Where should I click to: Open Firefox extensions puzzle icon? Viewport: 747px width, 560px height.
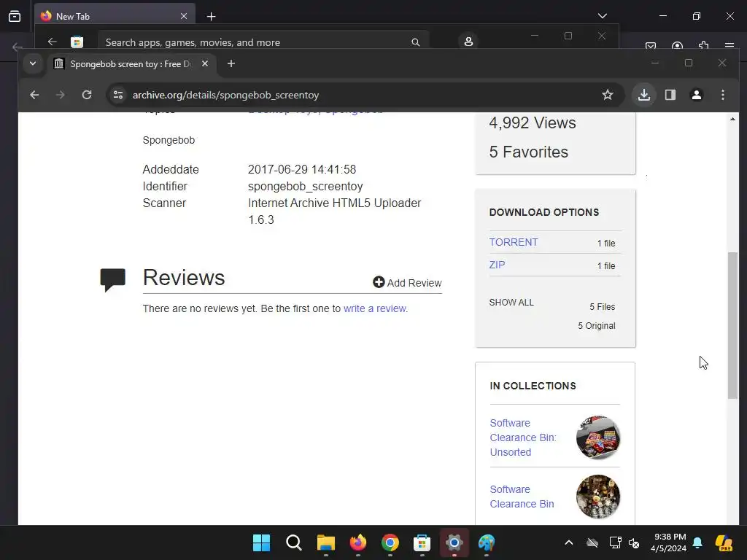point(704,46)
